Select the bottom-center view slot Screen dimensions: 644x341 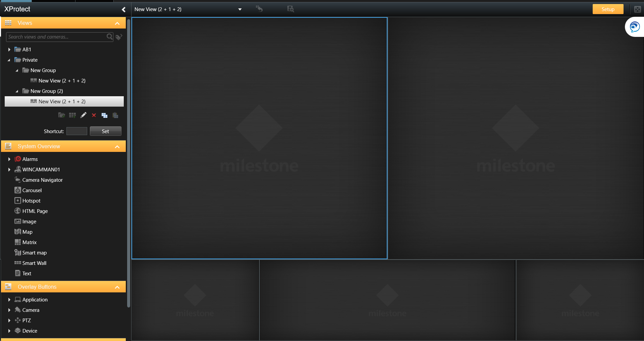coord(387,300)
